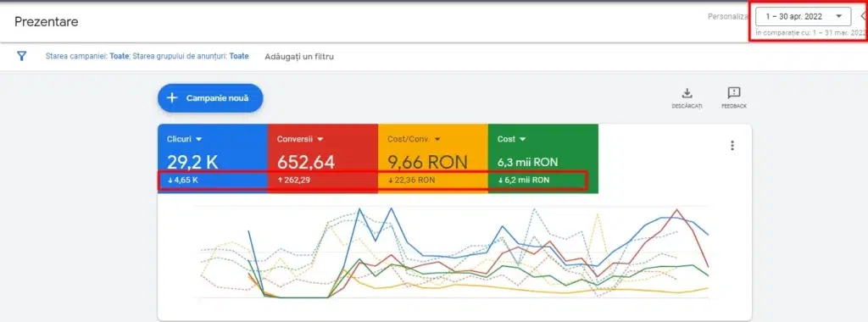Screen dimensions: 868x322
Task: Click the Personaliza label
Action: (x=728, y=17)
